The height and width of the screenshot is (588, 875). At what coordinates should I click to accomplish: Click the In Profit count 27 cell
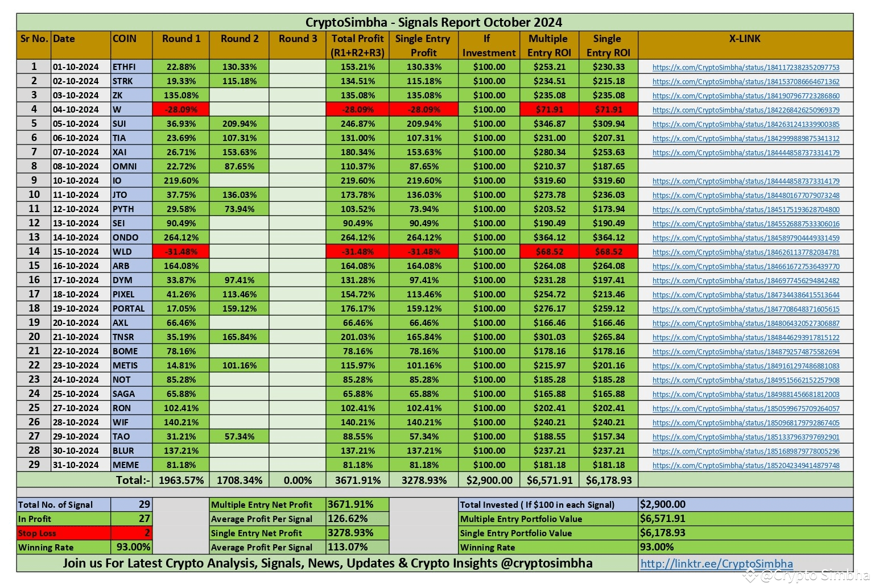click(x=131, y=519)
